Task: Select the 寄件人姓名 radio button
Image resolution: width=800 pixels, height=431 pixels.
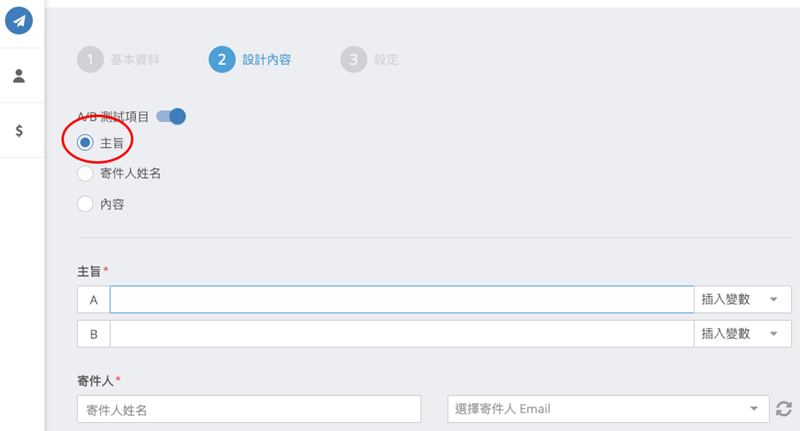Action: [x=85, y=173]
